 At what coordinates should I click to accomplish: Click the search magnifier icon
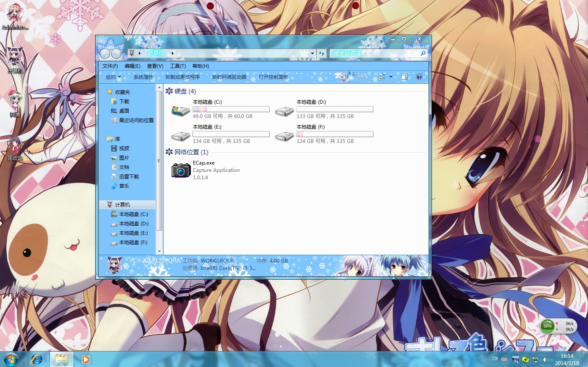pos(423,53)
